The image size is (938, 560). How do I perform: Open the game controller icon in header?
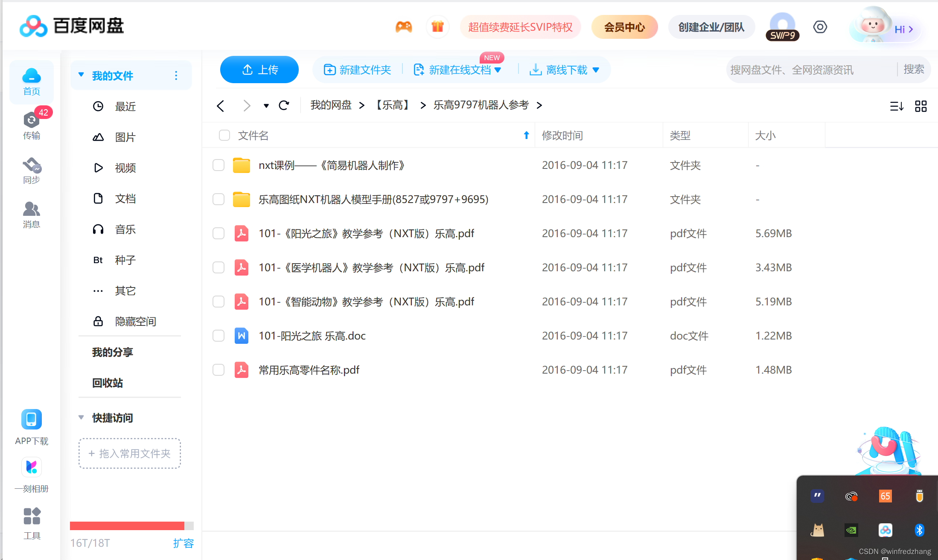click(404, 27)
